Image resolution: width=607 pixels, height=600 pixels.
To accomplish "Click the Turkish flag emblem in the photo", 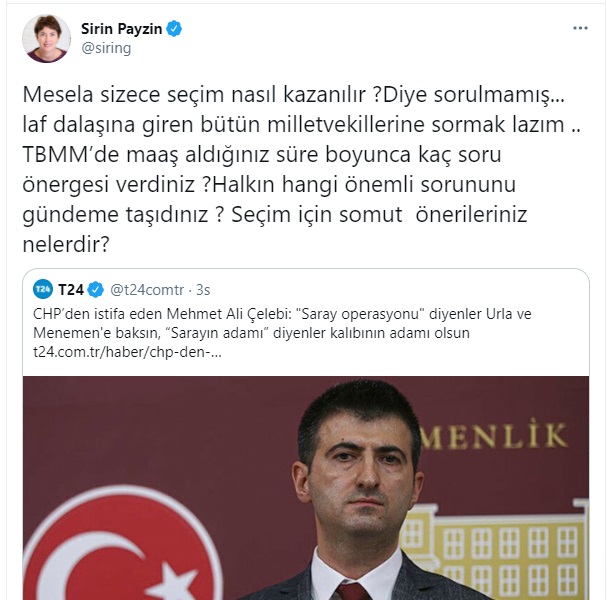I will click(x=123, y=545).
